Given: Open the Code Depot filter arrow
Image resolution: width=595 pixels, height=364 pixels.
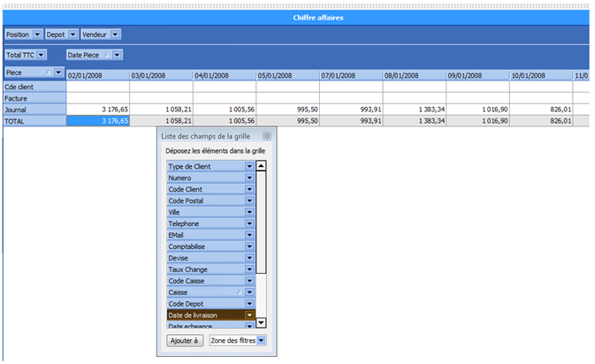Looking at the screenshot, I should (249, 304).
